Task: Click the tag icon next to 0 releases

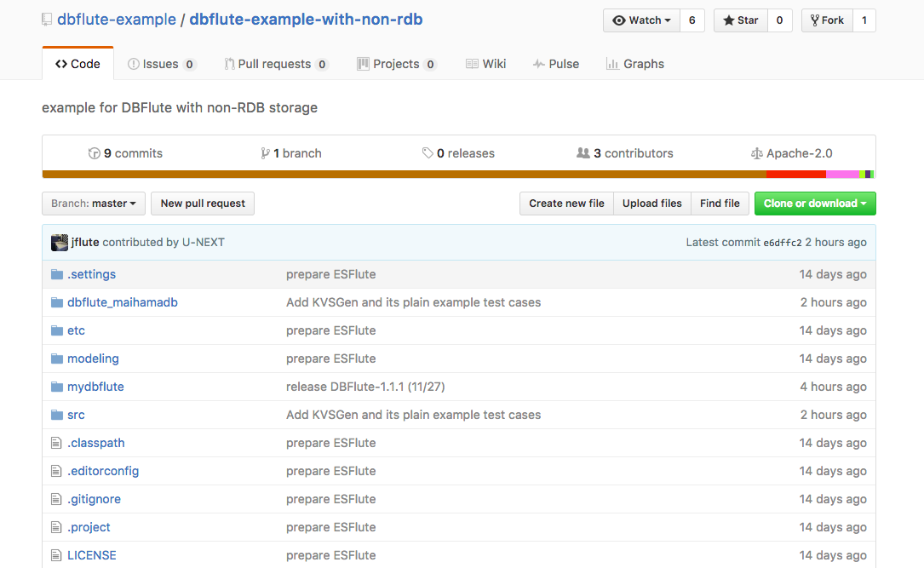Action: click(x=428, y=153)
